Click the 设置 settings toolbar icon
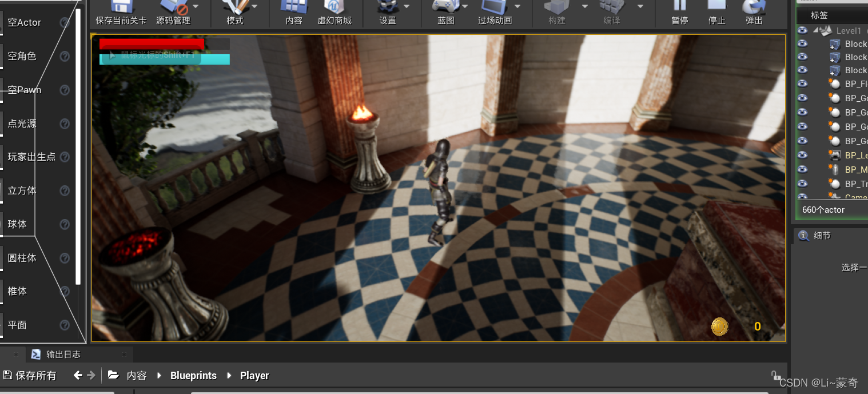 388,7
